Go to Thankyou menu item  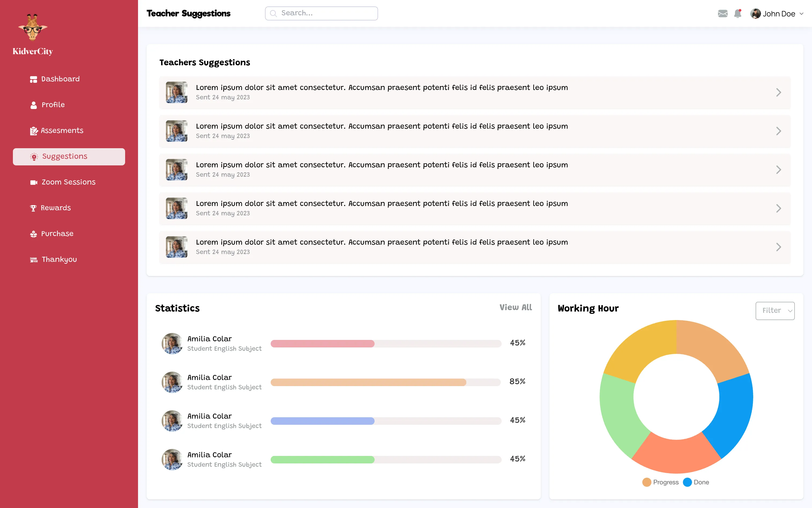(x=59, y=259)
